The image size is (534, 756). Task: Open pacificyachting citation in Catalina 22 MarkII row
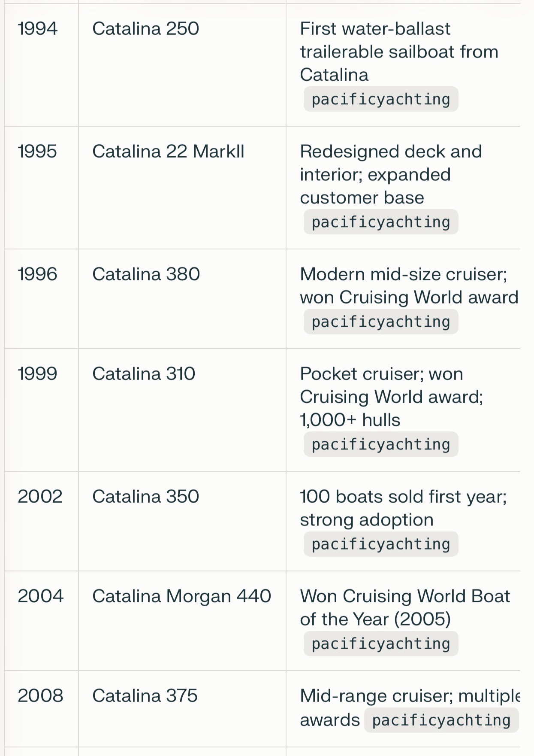pos(380,222)
